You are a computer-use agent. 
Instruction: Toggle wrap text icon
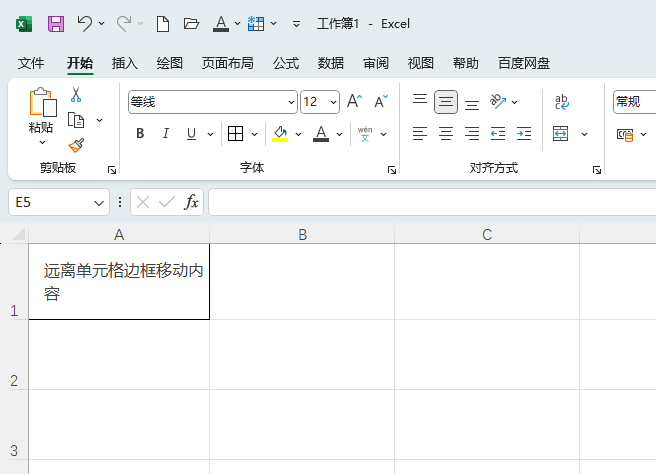tap(561, 102)
